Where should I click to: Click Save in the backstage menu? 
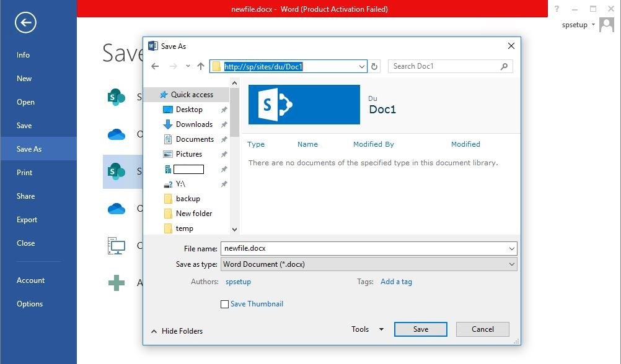click(24, 126)
